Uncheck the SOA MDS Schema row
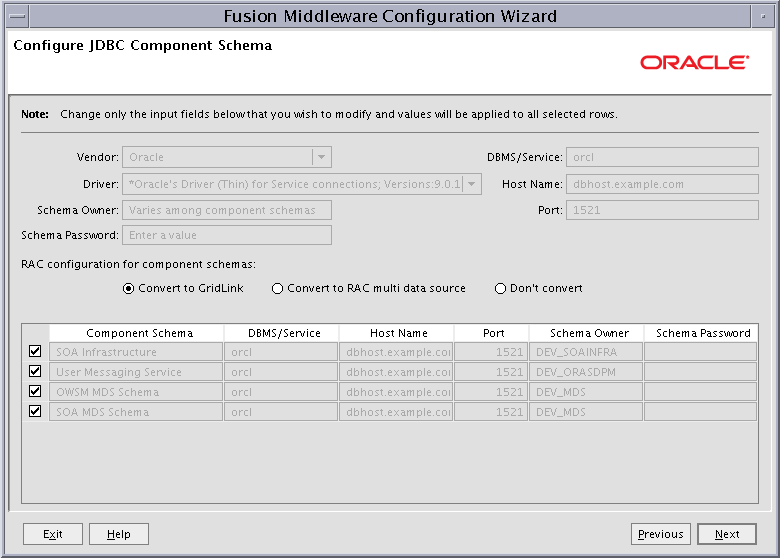This screenshot has width=780, height=558. [35, 411]
